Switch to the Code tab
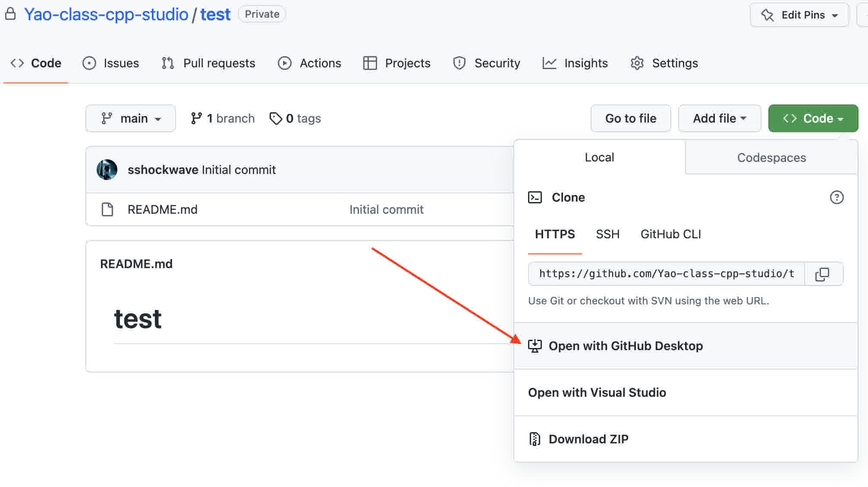The width and height of the screenshot is (868, 487). (36, 63)
